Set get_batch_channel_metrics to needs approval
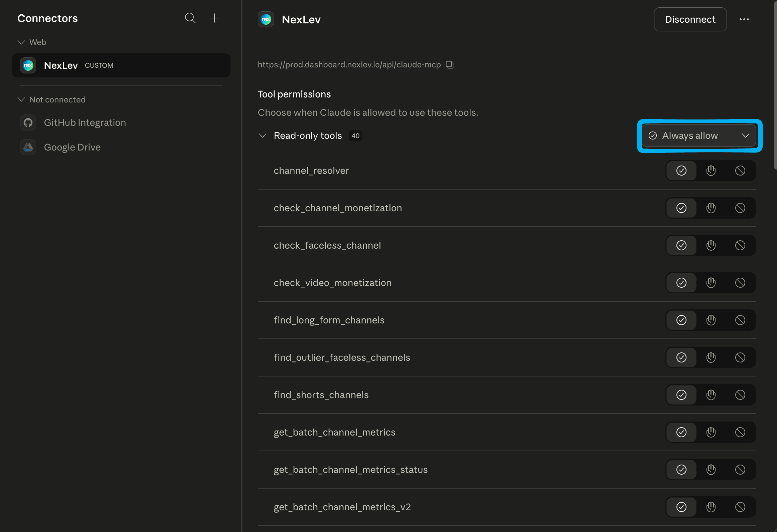Viewport: 777px width, 532px height. (x=711, y=433)
